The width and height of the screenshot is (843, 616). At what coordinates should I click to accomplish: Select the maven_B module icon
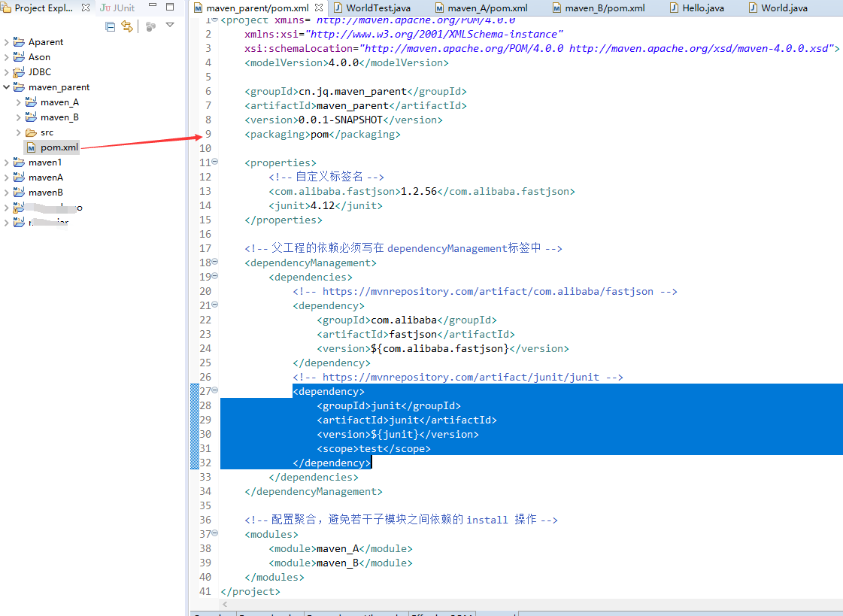click(31, 117)
